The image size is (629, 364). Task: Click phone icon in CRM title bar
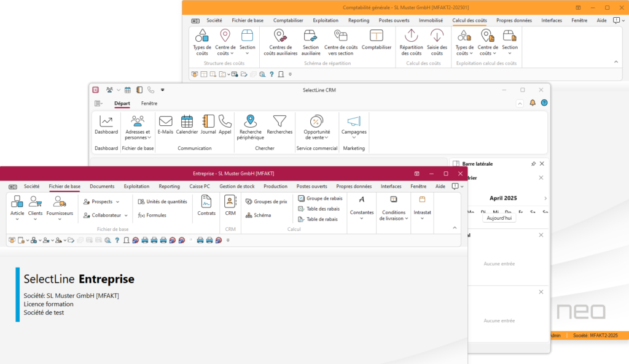(x=151, y=90)
